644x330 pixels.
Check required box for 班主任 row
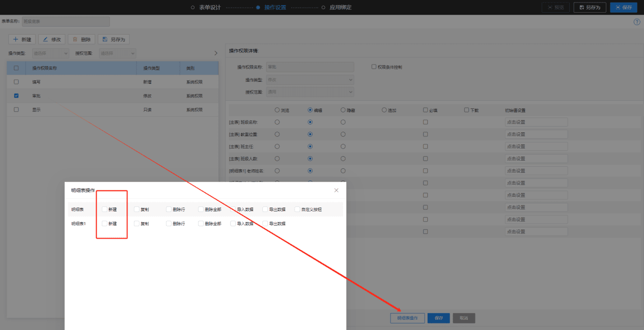click(425, 146)
